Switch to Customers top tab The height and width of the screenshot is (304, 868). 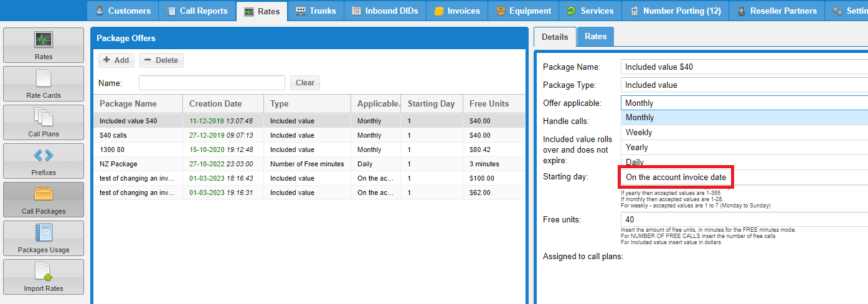[122, 11]
